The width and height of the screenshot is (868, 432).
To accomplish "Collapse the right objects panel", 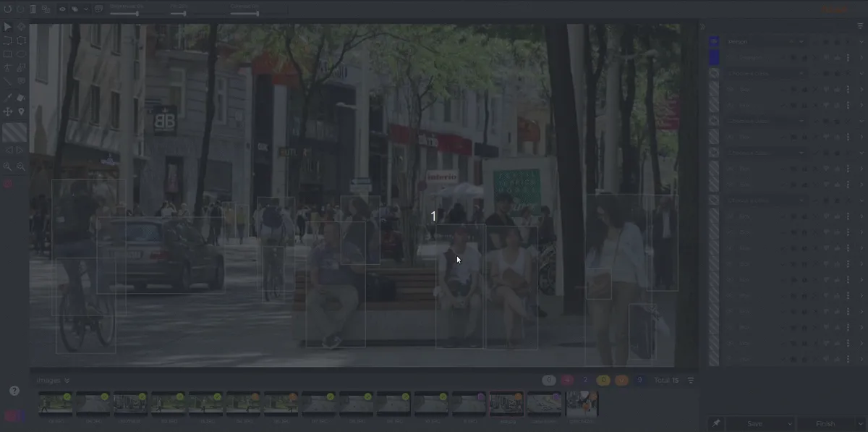I will [x=702, y=27].
